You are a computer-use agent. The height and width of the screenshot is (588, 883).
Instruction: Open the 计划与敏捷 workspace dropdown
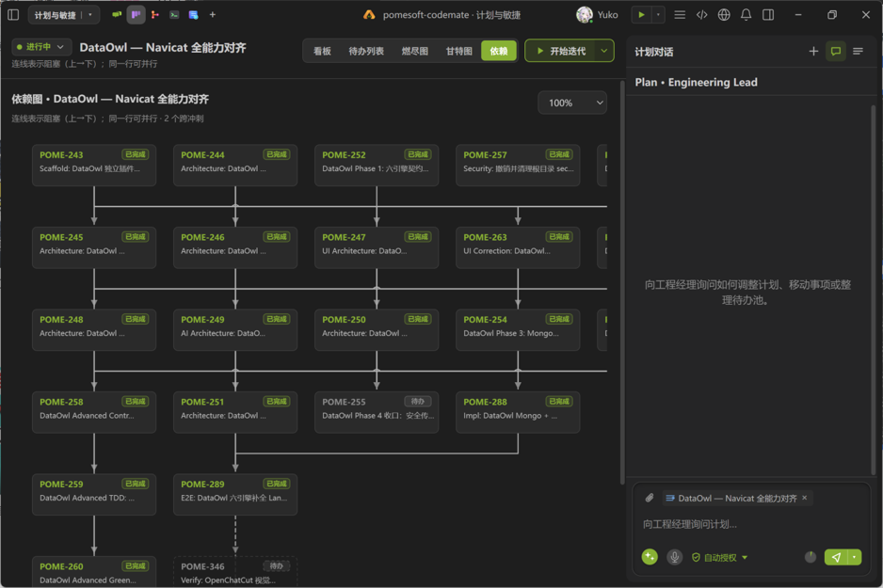click(x=64, y=15)
